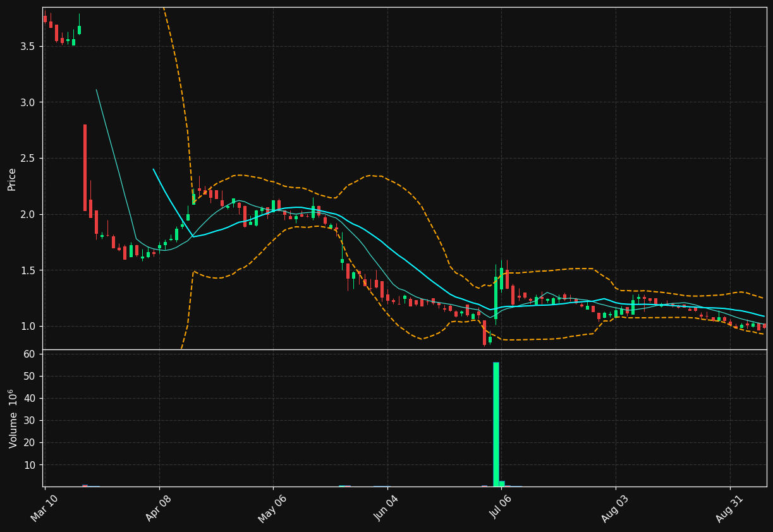Click the tallest green volume bar

pyautogui.click(x=496, y=424)
